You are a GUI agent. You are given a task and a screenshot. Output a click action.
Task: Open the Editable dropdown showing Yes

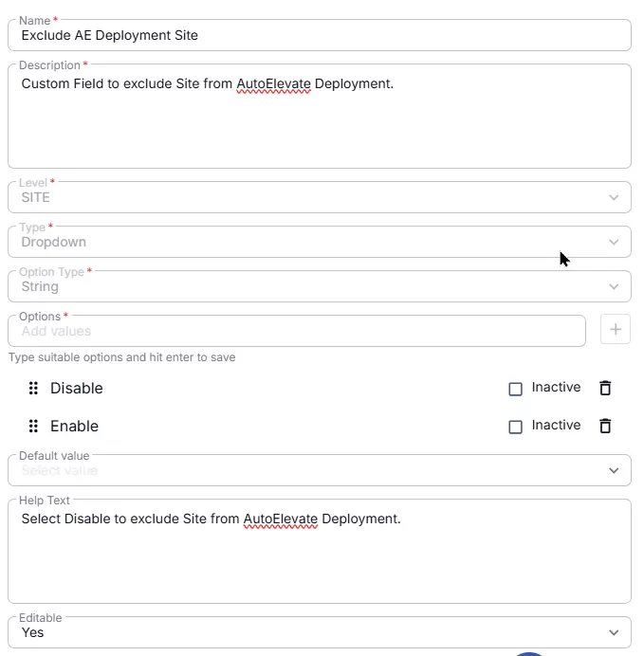point(320,632)
